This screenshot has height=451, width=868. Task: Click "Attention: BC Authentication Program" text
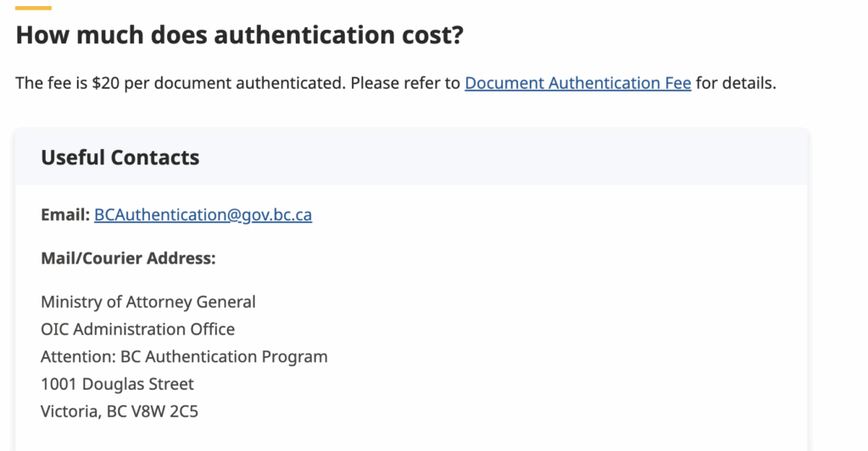click(184, 357)
